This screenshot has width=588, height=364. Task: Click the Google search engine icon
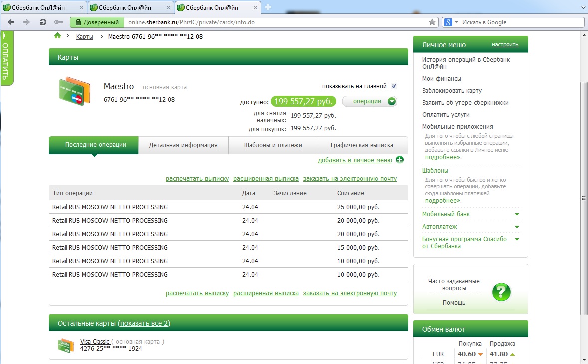pyautogui.click(x=448, y=22)
